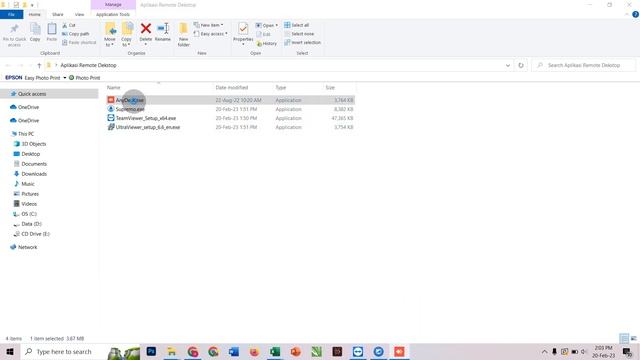Click Aplikasi Remote Desktop in address bar
The width and height of the screenshot is (640, 360).
pos(89,65)
